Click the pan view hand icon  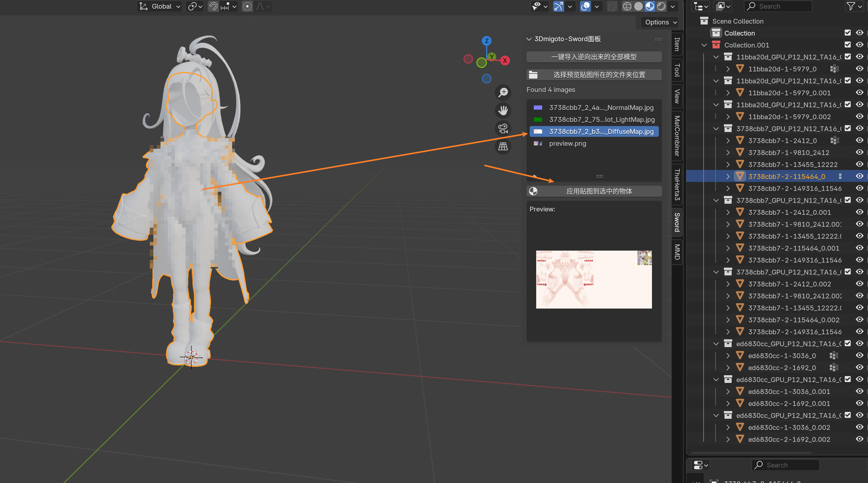503,110
